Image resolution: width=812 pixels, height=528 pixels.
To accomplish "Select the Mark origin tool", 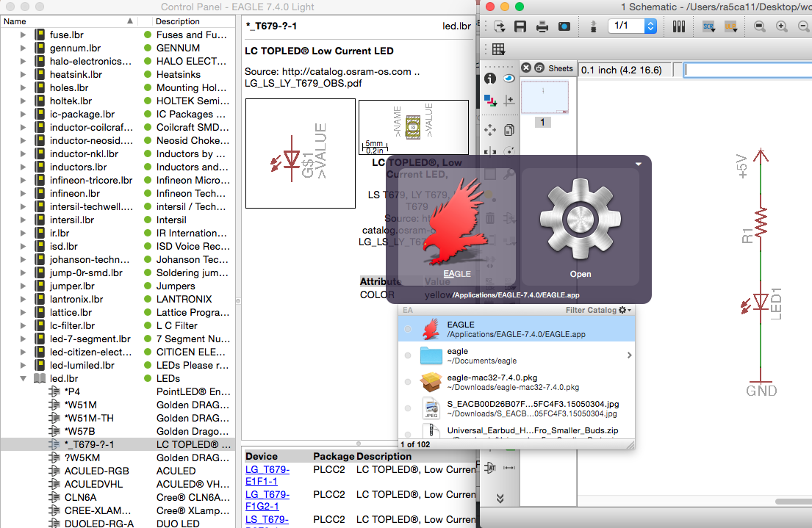I will coord(509,100).
